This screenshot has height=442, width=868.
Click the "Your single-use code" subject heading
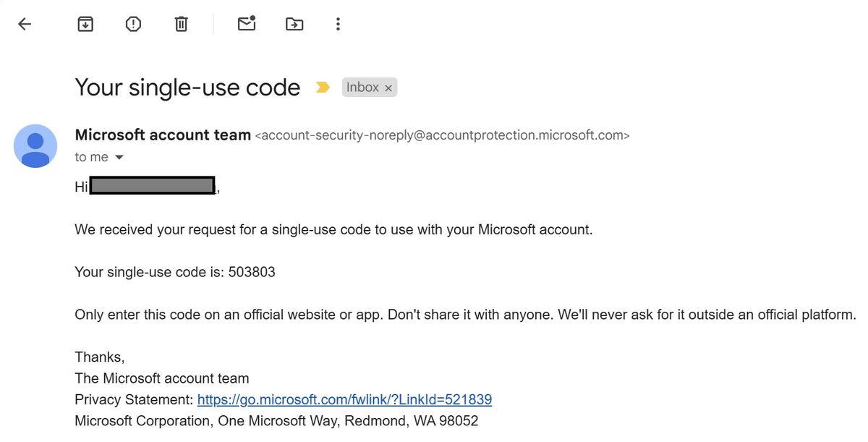(187, 88)
